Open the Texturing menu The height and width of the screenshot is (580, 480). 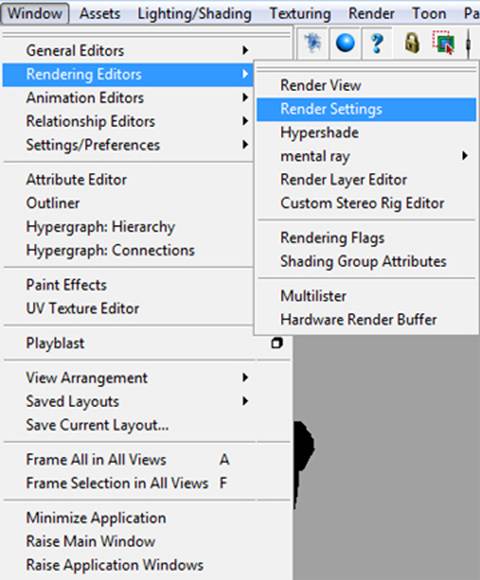pos(300,14)
